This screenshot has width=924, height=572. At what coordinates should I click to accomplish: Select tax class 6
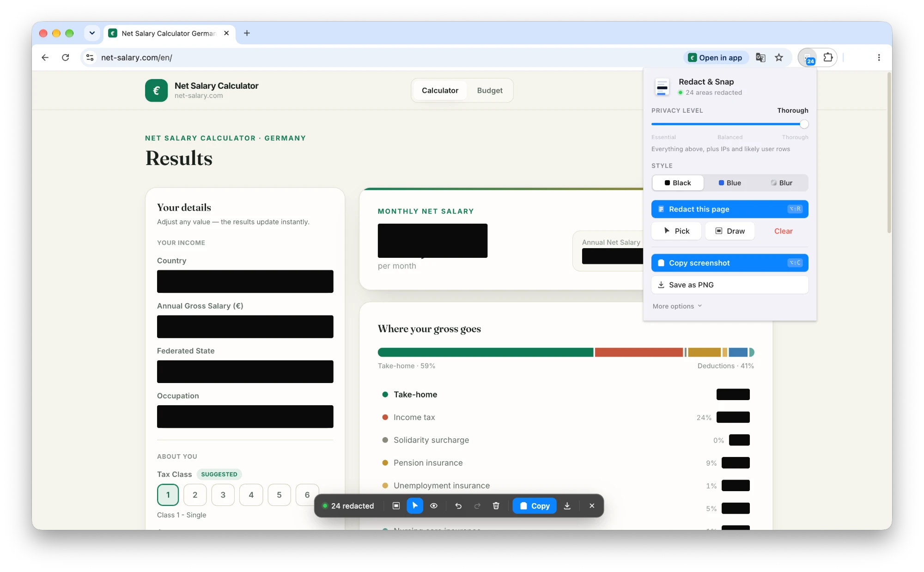click(307, 495)
